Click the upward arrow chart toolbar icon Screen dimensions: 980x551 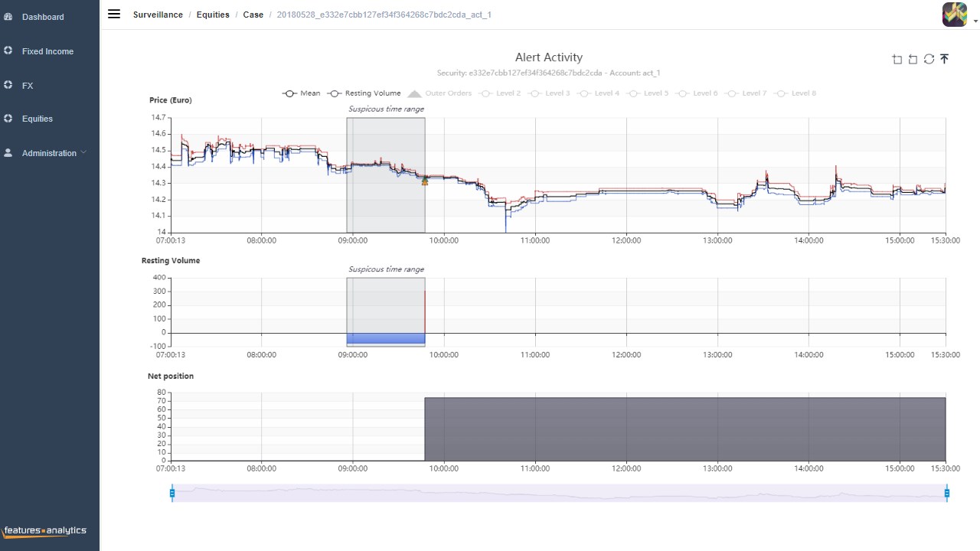pos(945,59)
